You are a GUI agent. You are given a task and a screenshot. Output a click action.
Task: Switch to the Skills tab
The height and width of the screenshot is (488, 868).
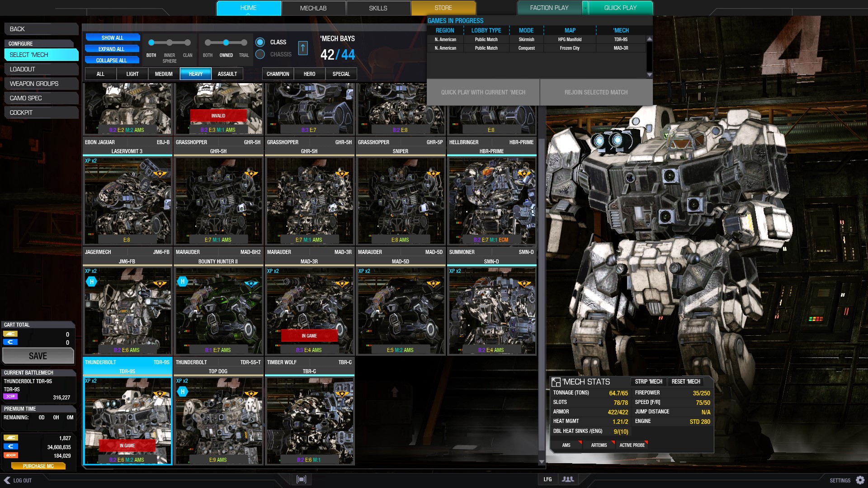(x=378, y=8)
